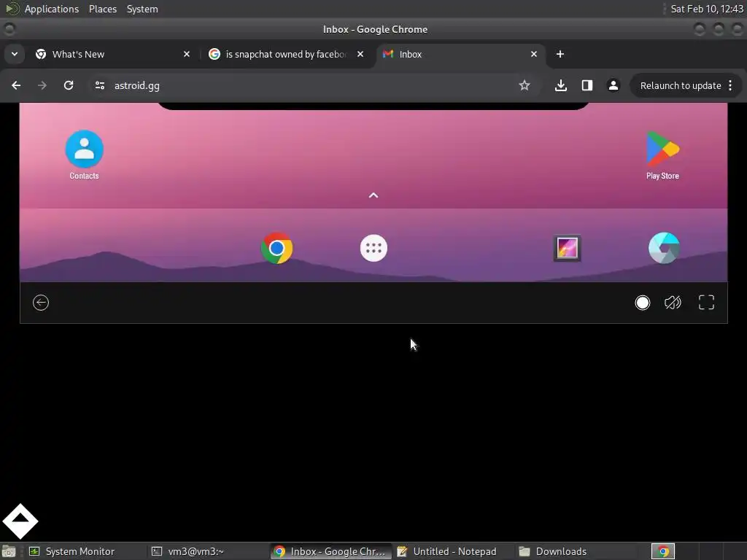Image resolution: width=747 pixels, height=560 pixels.
Task: Reload the astroid.gg page
Action: [69, 86]
